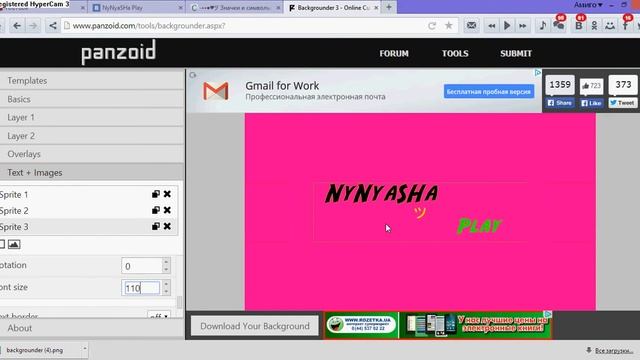The image size is (640, 360).
Task: Open the FORUM menu
Action: tap(394, 53)
